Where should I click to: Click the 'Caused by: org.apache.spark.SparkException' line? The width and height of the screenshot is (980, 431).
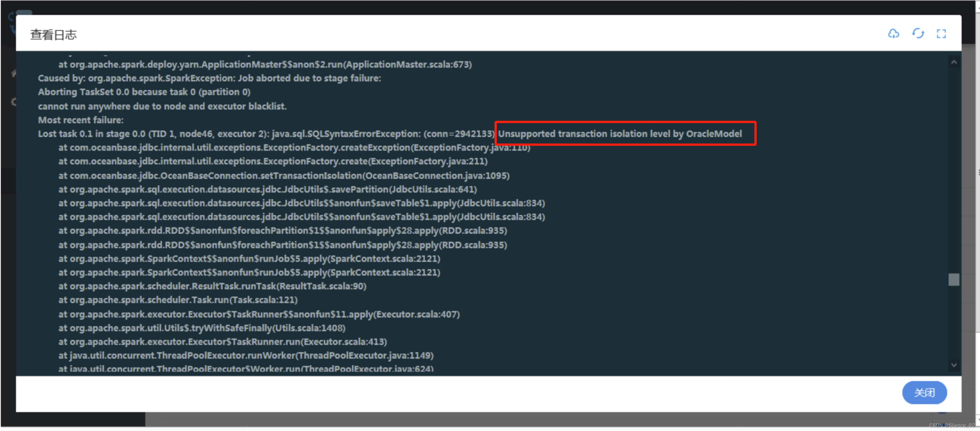pos(209,78)
